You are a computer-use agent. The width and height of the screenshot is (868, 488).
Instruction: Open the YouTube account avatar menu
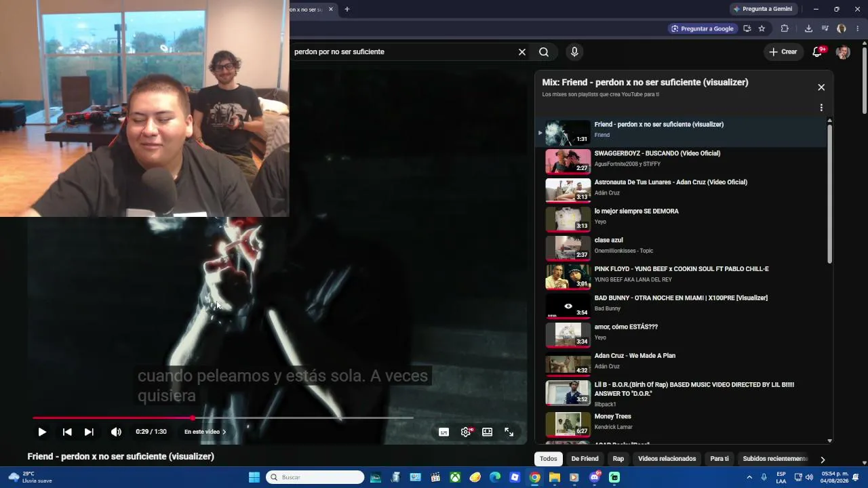point(843,52)
